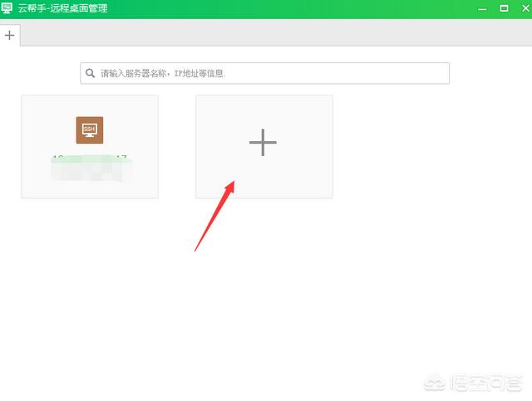
Task: Click the server search input field
Action: 264,73
